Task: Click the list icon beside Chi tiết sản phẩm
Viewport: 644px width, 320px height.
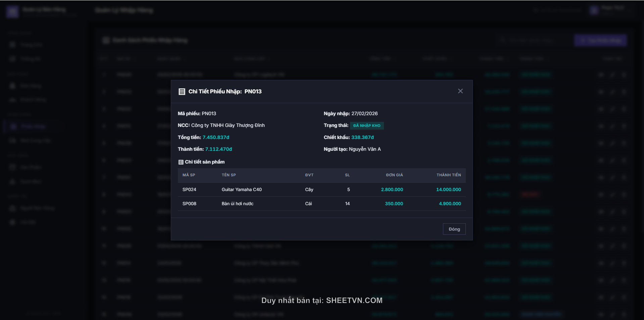Action: tap(181, 162)
